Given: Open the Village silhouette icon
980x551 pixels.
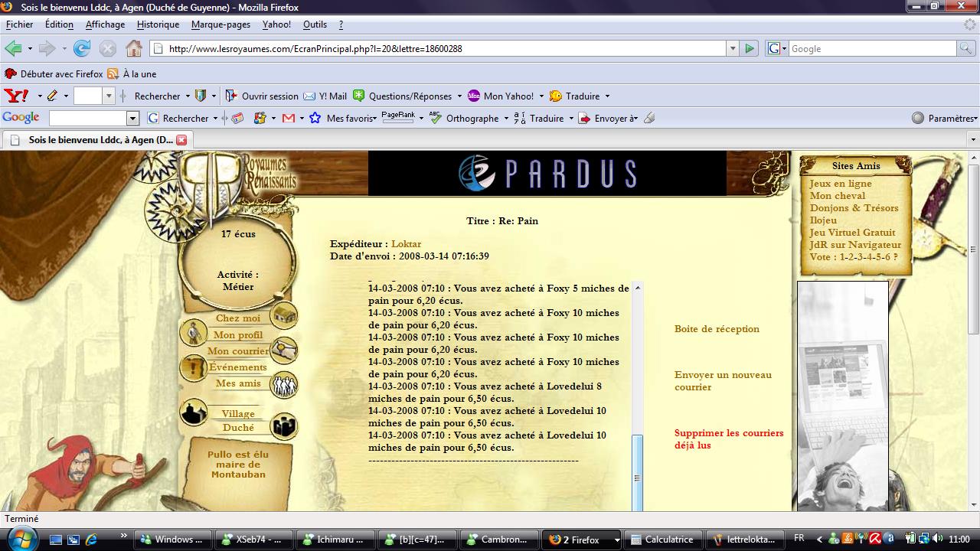Looking at the screenshot, I should coord(193,412).
